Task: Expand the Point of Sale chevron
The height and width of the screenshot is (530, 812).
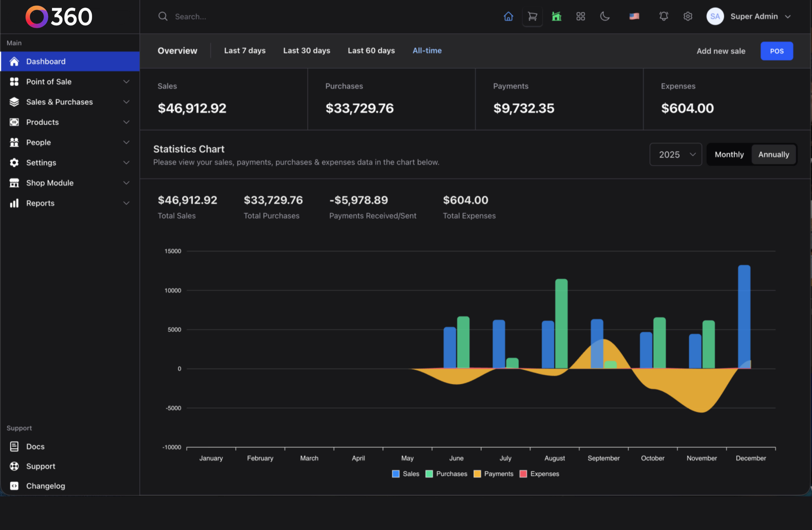Action: click(x=126, y=82)
